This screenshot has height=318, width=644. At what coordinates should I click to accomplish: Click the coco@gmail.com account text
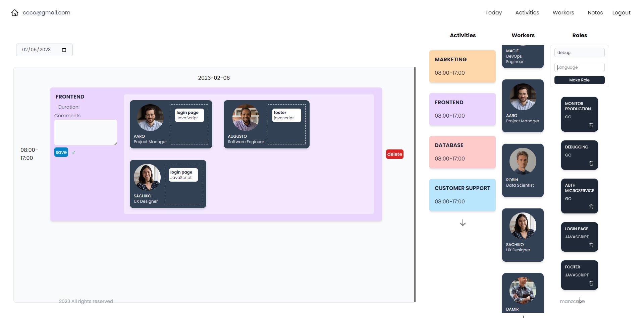click(x=47, y=13)
